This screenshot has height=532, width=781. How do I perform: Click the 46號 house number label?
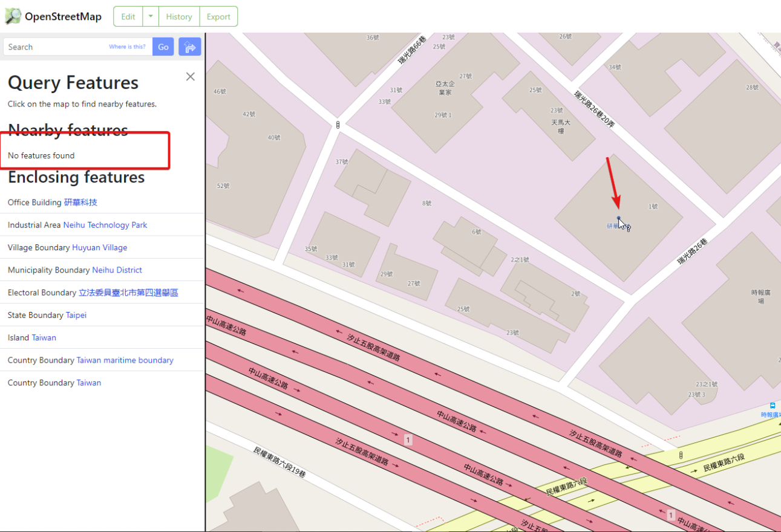[220, 92]
